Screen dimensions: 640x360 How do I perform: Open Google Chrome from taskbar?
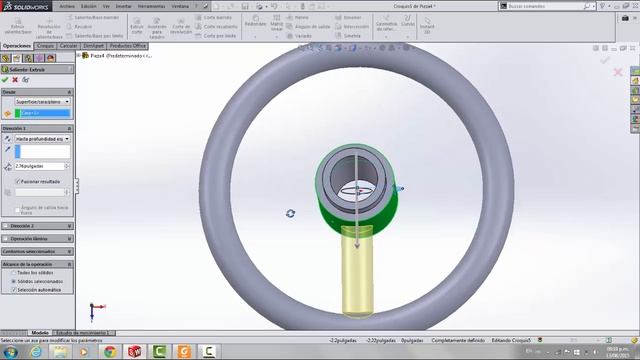109,352
